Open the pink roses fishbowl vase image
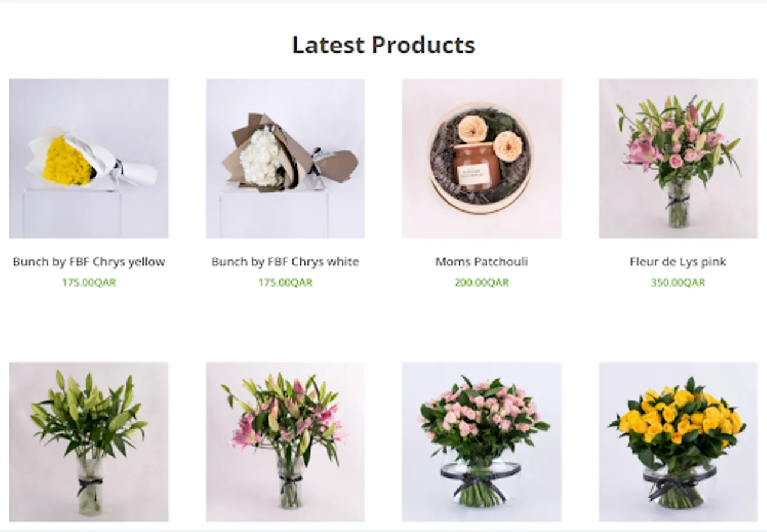Image resolution: width=767 pixels, height=532 pixels. click(482, 442)
